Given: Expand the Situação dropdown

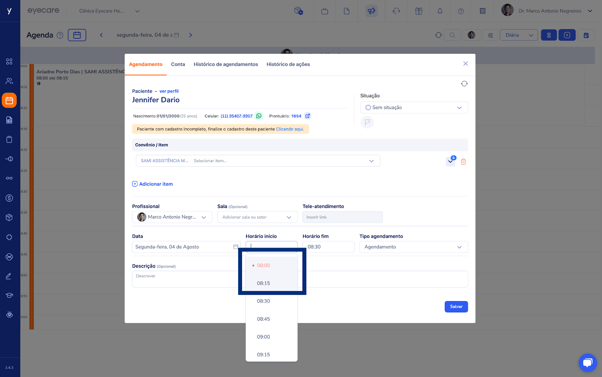Looking at the screenshot, I should point(414,107).
